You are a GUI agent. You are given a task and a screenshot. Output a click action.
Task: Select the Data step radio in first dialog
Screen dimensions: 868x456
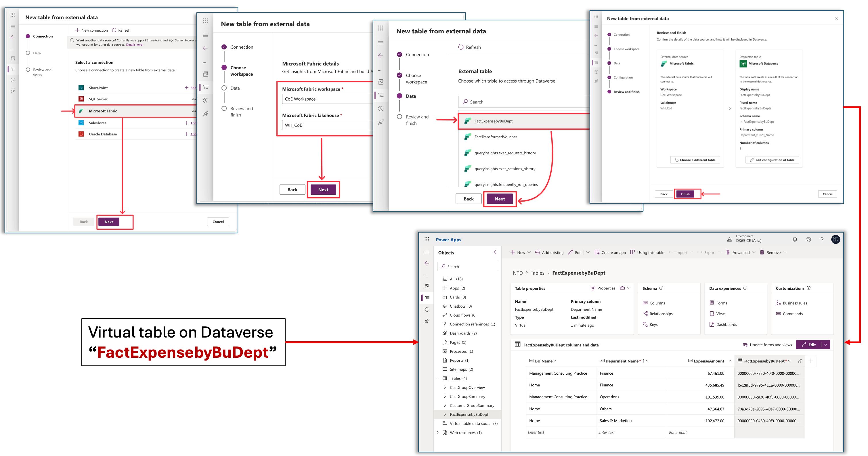[x=28, y=53]
